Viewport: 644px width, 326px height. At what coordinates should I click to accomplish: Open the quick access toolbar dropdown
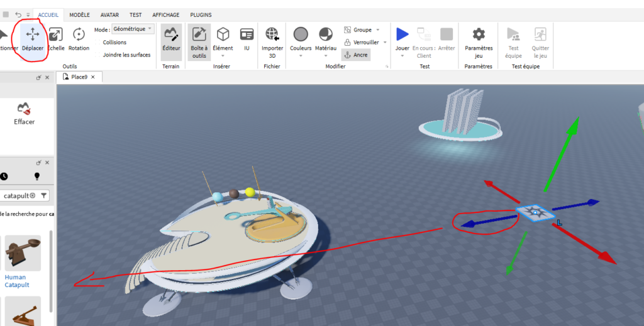(28, 15)
